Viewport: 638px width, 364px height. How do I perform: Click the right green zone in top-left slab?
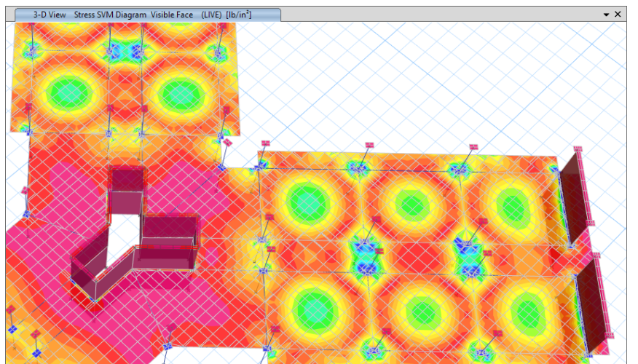click(x=177, y=92)
